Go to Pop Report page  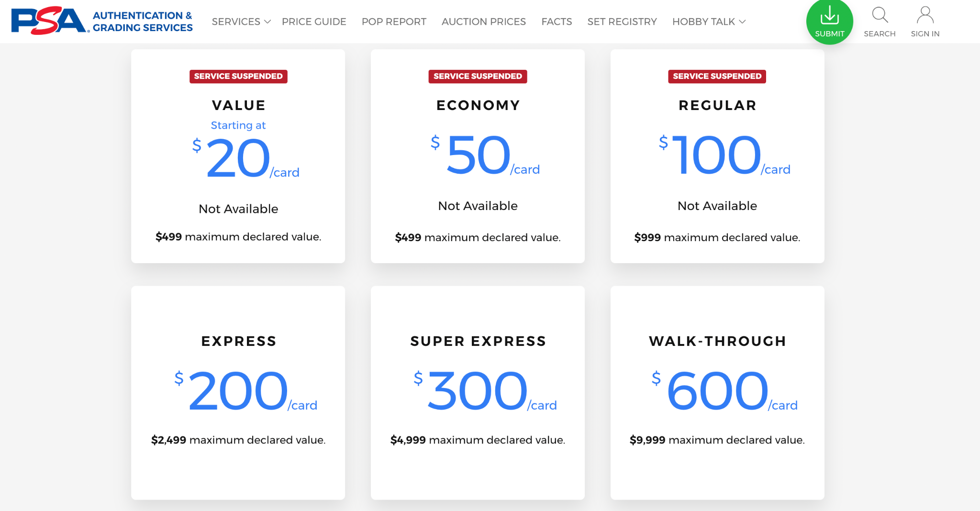pos(394,22)
